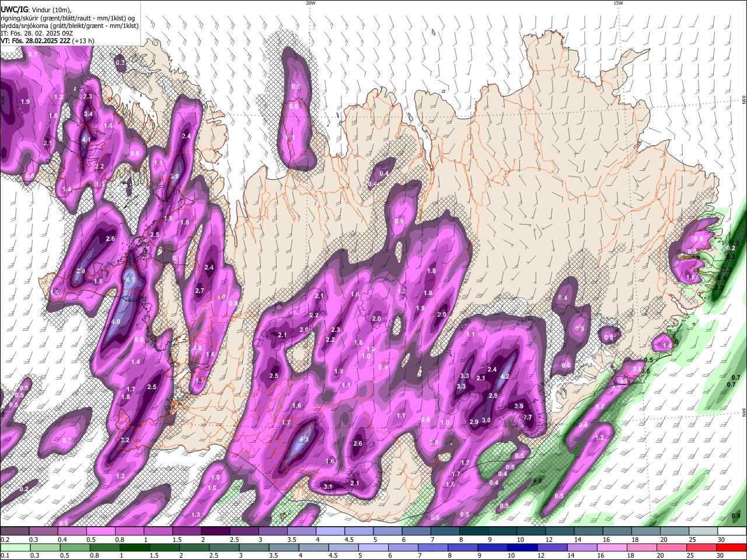Click the red swatch ending the rain scale
Screen dimensions: 747x560
click(731, 547)
